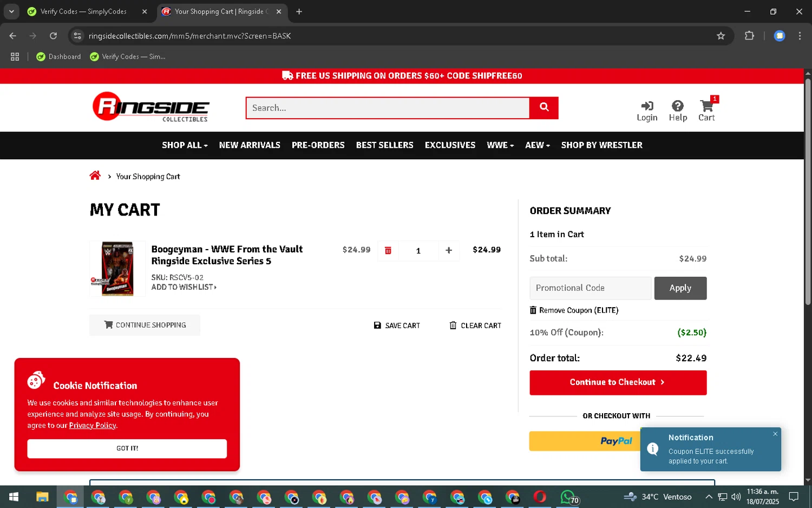Image resolution: width=812 pixels, height=508 pixels.
Task: Expand the WWE dropdown menu
Action: 500,145
